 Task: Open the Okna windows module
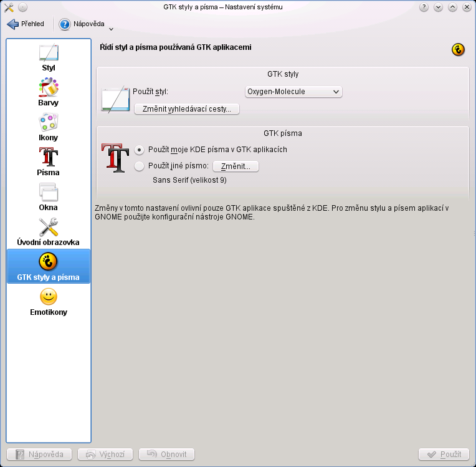[49, 197]
